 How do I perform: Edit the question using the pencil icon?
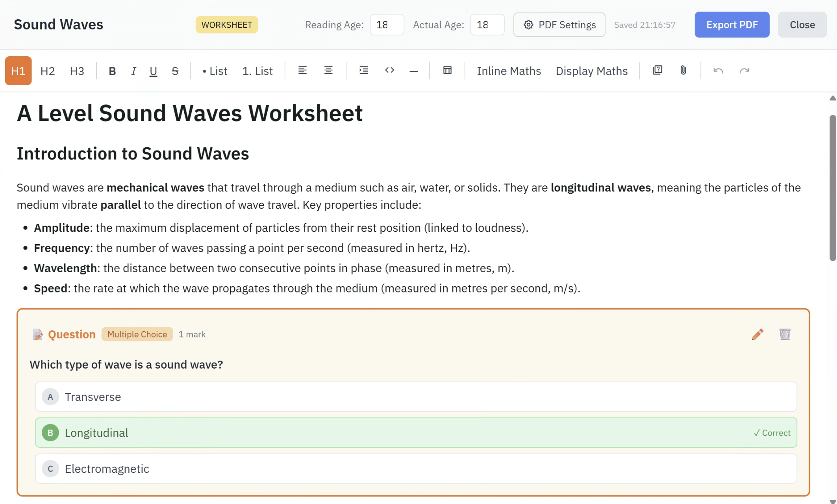[x=757, y=334]
